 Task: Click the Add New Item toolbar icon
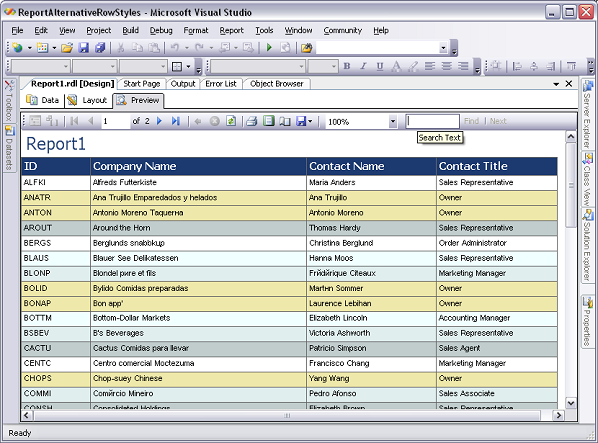(42, 48)
